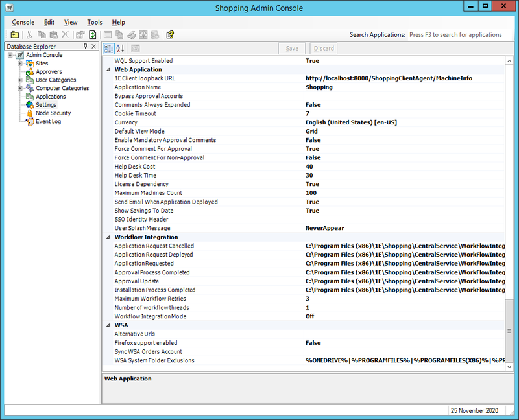Click the Default View Mode value Grid
Image resolution: width=519 pixels, height=420 pixels.
tap(311, 132)
